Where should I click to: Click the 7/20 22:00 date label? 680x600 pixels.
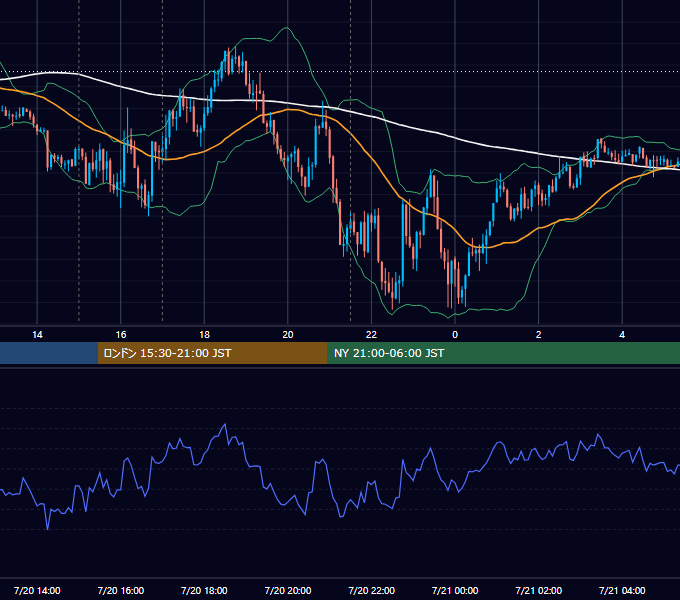pos(372,590)
